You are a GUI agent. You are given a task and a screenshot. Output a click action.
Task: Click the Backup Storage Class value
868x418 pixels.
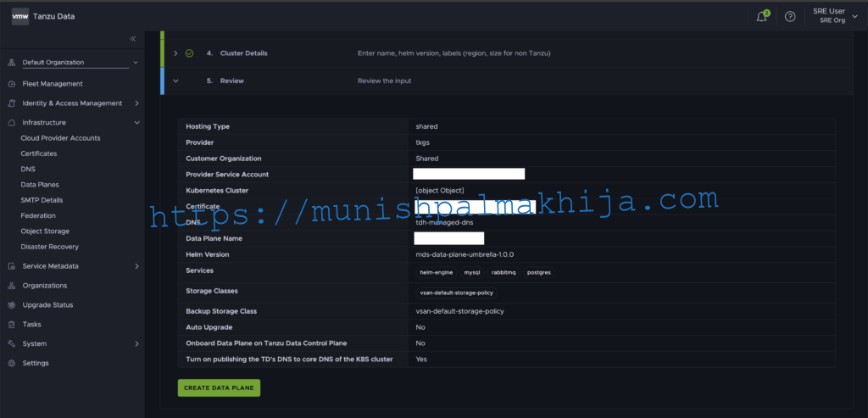coord(460,312)
